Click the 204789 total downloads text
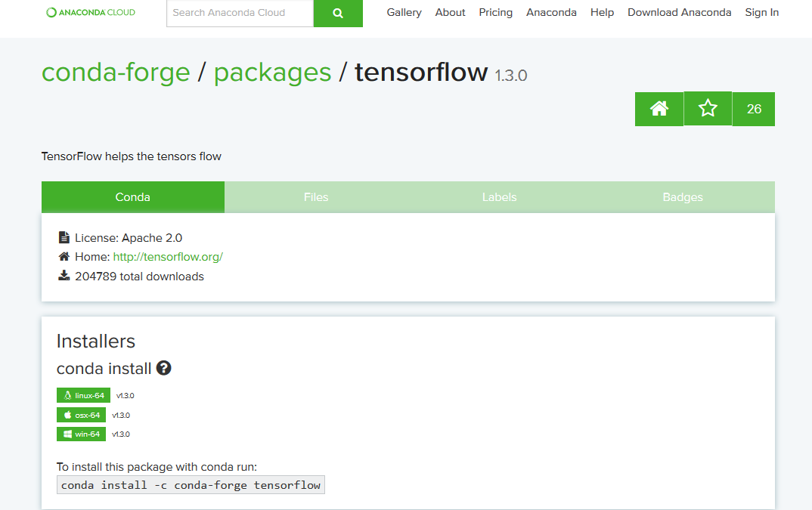 [x=139, y=277]
